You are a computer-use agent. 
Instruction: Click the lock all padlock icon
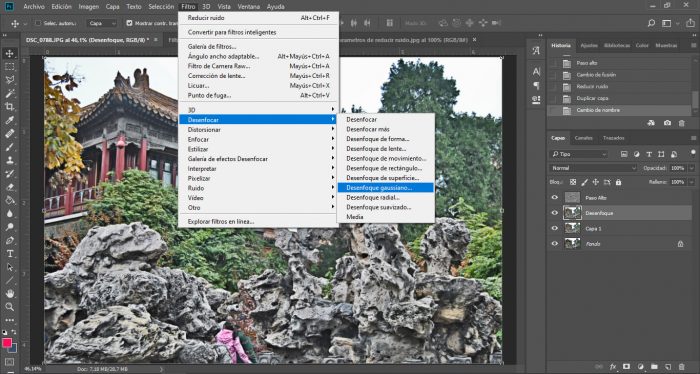pyautogui.click(x=619, y=182)
